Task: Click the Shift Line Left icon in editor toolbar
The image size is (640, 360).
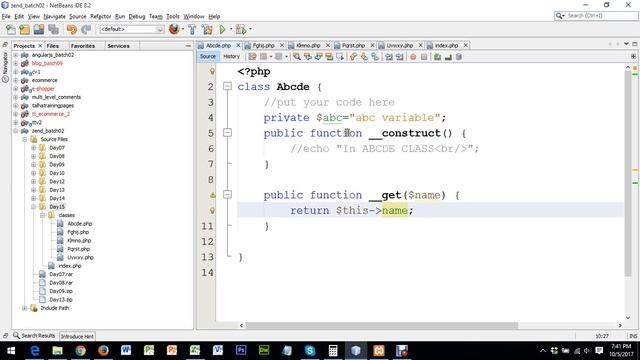Action: tap(389, 57)
